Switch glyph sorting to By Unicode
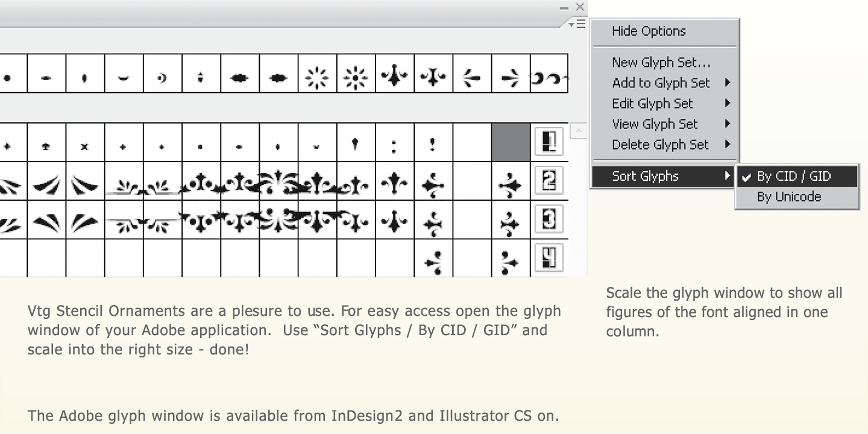868x434 pixels. pos(788,197)
